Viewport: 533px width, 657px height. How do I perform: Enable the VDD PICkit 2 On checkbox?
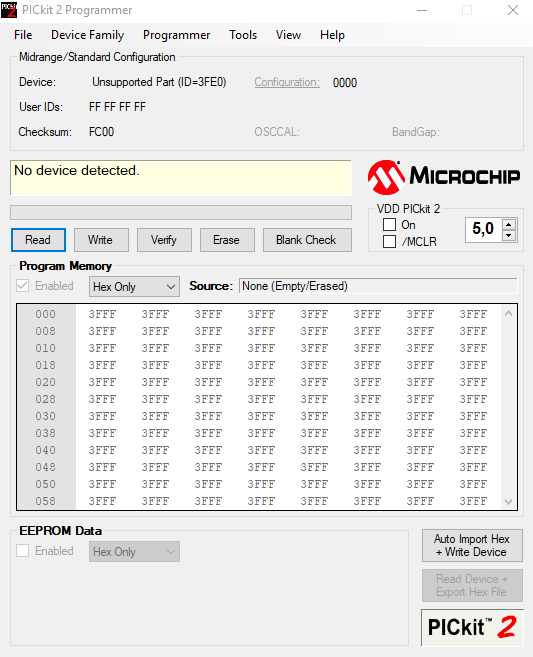pyautogui.click(x=389, y=225)
